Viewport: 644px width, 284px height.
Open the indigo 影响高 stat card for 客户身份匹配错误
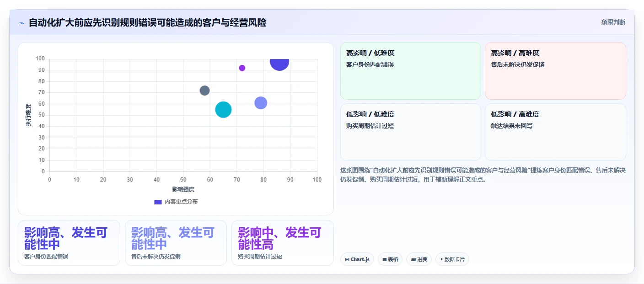(x=69, y=243)
